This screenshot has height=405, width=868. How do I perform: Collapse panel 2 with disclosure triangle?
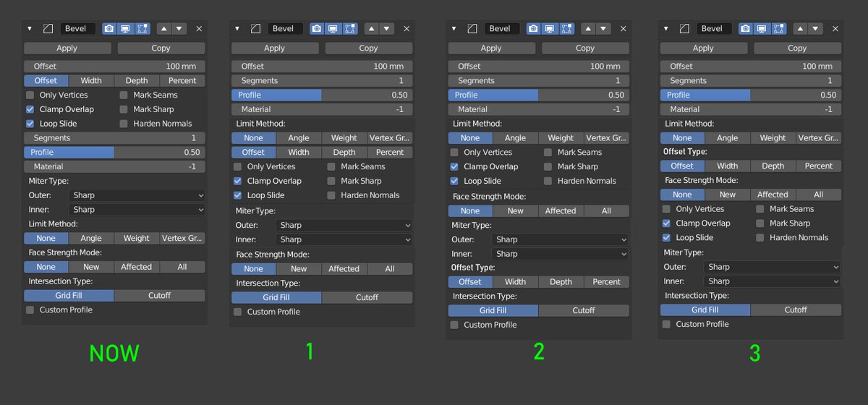[454, 29]
